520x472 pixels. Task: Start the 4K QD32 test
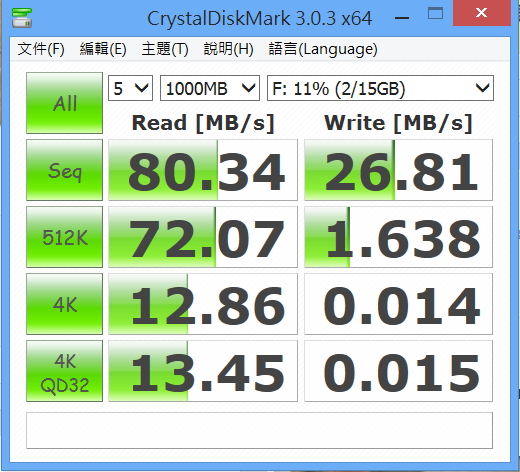click(65, 371)
